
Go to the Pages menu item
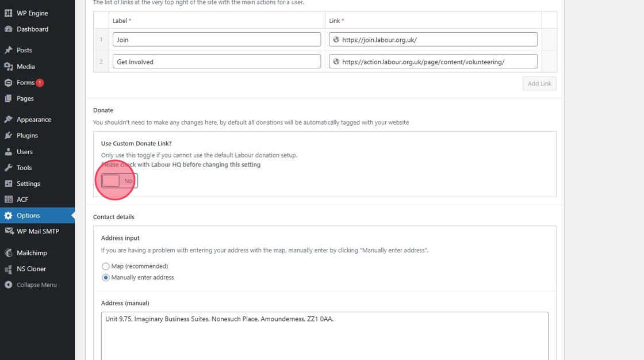tap(25, 99)
